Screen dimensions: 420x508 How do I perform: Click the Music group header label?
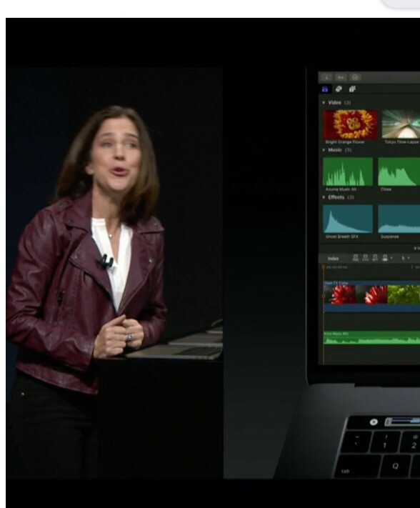click(335, 150)
